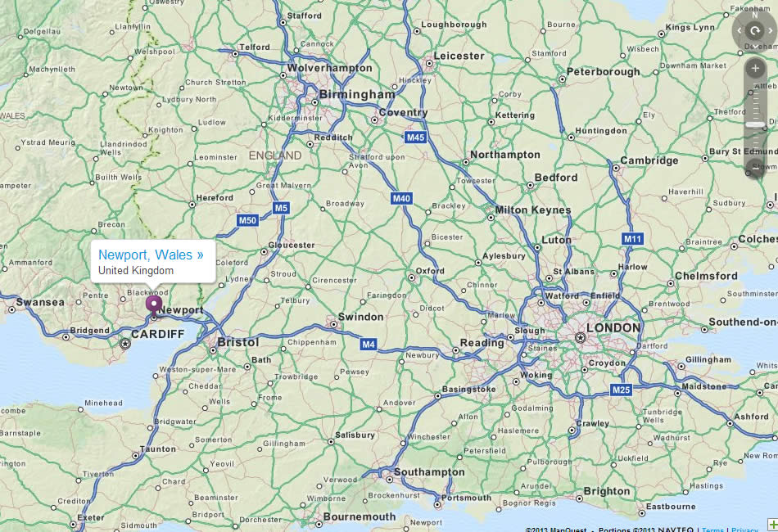Open the Newport, Wales » link
The height and width of the screenshot is (532, 778).
(151, 255)
